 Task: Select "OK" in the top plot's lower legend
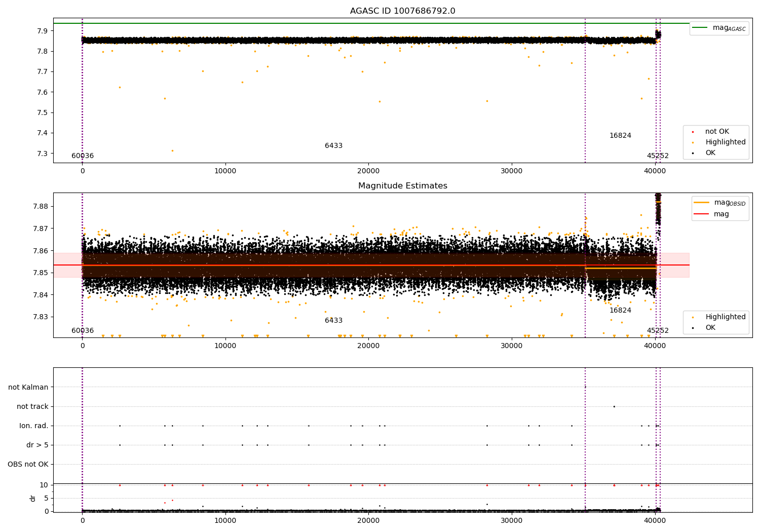pyautogui.click(x=710, y=153)
